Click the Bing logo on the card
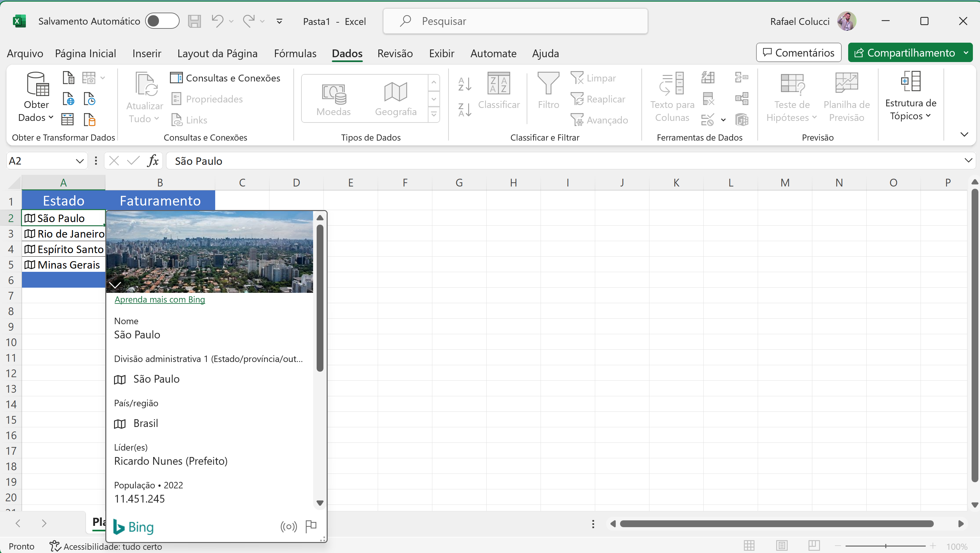Viewport: 980px width, 553px height. pyautogui.click(x=133, y=527)
